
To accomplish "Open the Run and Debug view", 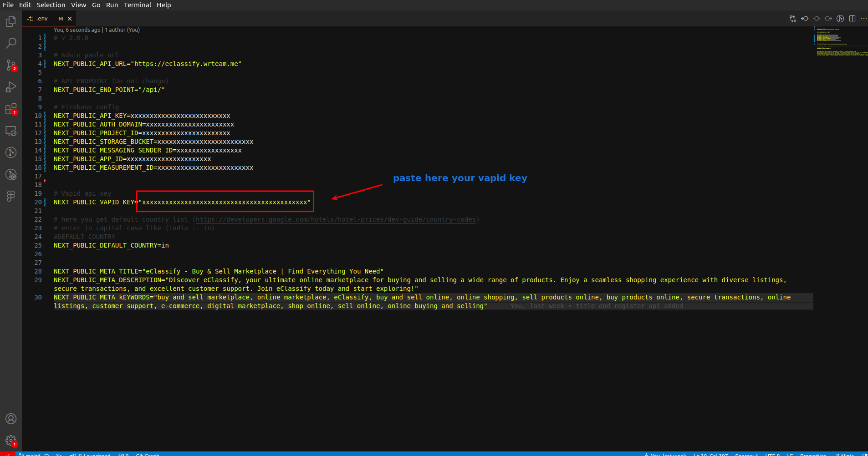I will point(11,87).
